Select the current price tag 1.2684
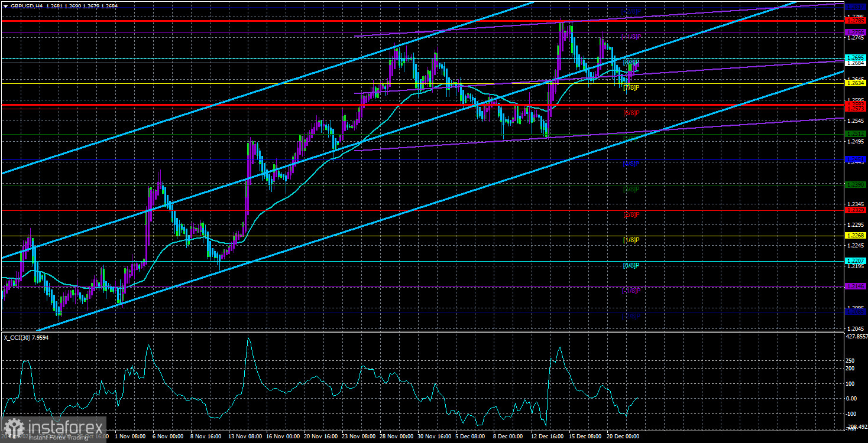 [x=856, y=63]
